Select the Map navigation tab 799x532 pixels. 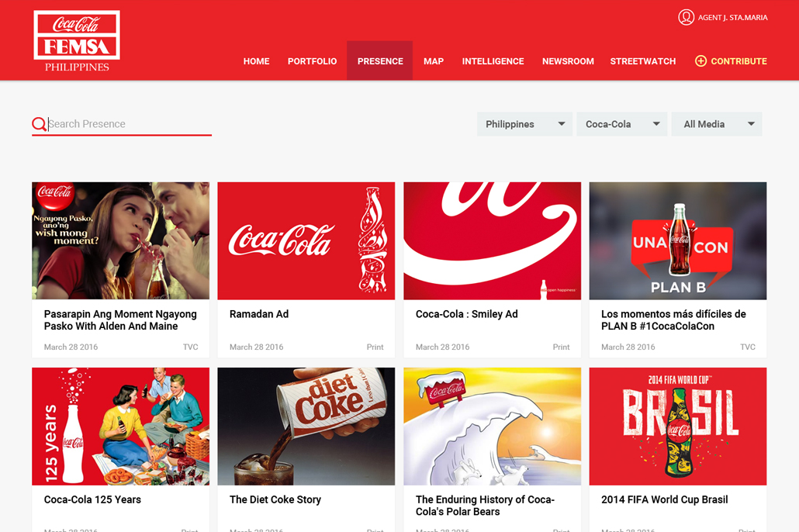(433, 61)
